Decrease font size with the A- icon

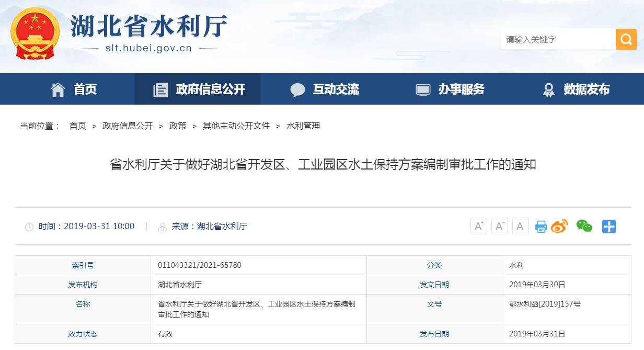(x=499, y=225)
